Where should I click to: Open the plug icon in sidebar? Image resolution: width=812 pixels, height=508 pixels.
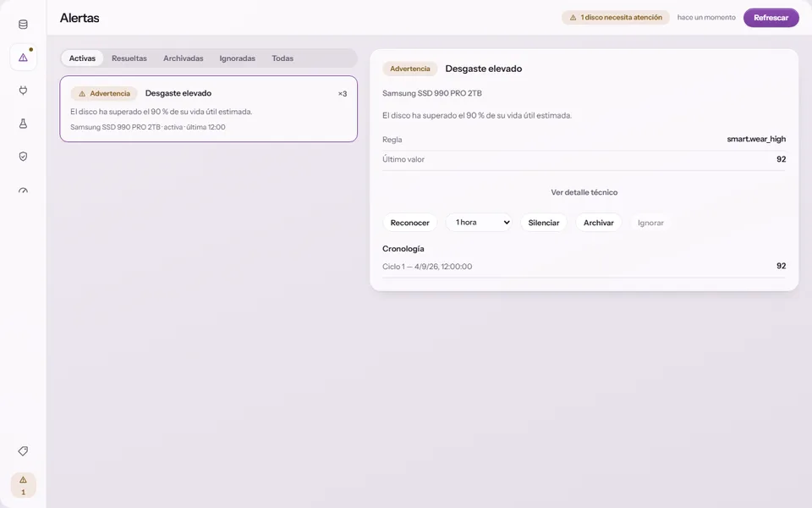[23, 91]
